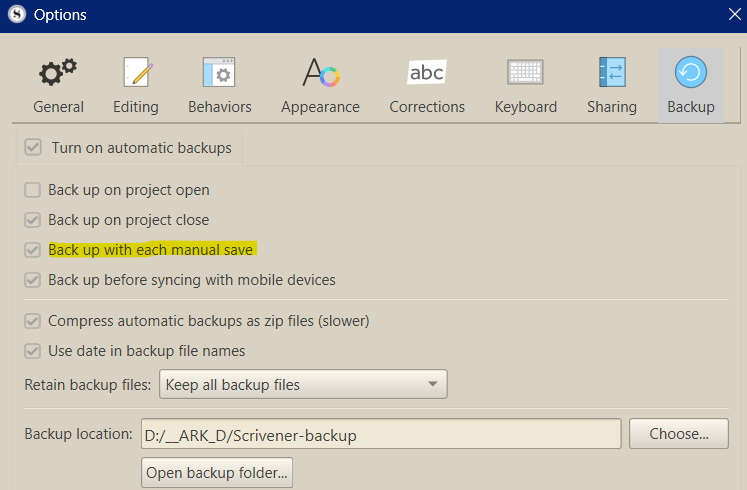
Task: Click the Backup location path field
Action: [x=380, y=435]
